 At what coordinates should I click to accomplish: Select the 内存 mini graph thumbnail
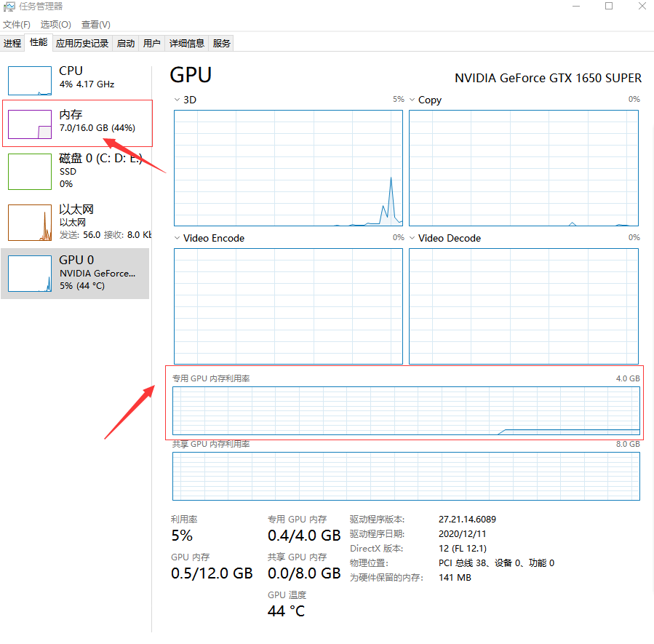(x=30, y=124)
